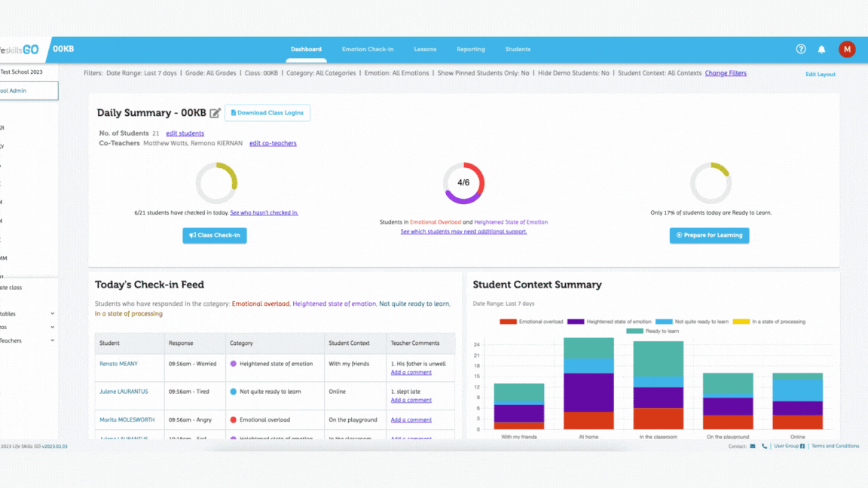The height and width of the screenshot is (488, 868).
Task: Click the Student Context column header
Action: point(355,343)
